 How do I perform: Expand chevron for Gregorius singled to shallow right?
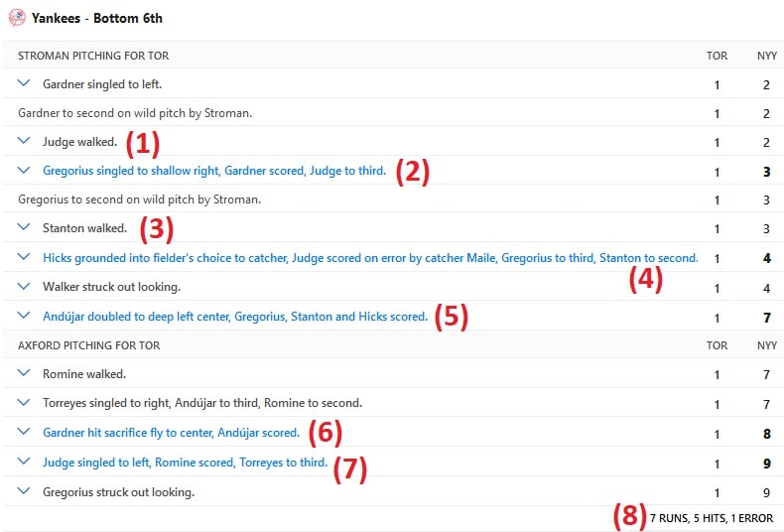(x=24, y=170)
